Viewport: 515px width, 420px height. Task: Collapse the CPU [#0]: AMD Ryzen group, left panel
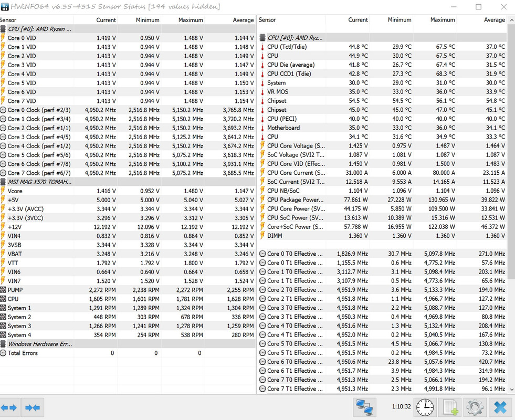pyautogui.click(x=128, y=29)
